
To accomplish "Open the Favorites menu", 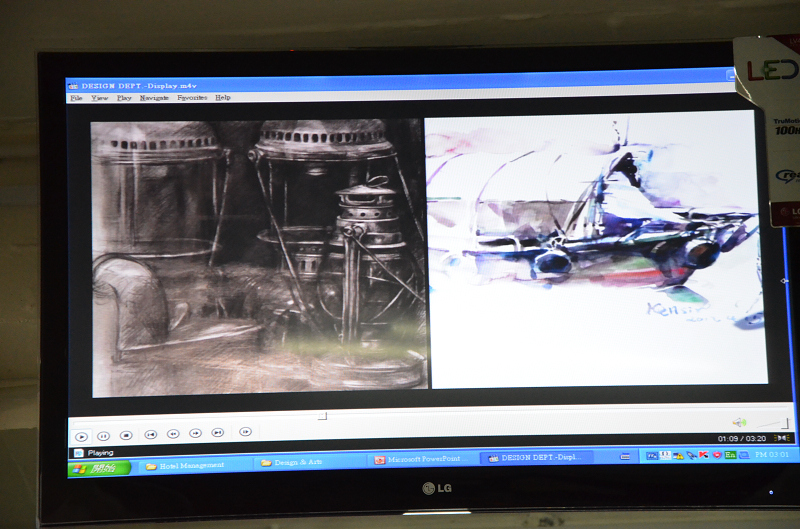I will pyautogui.click(x=192, y=97).
